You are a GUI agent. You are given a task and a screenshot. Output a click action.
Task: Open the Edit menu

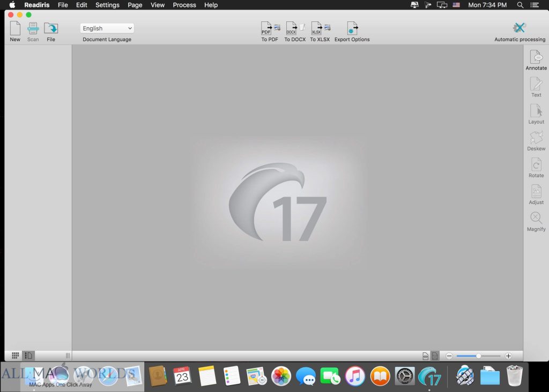(x=81, y=5)
